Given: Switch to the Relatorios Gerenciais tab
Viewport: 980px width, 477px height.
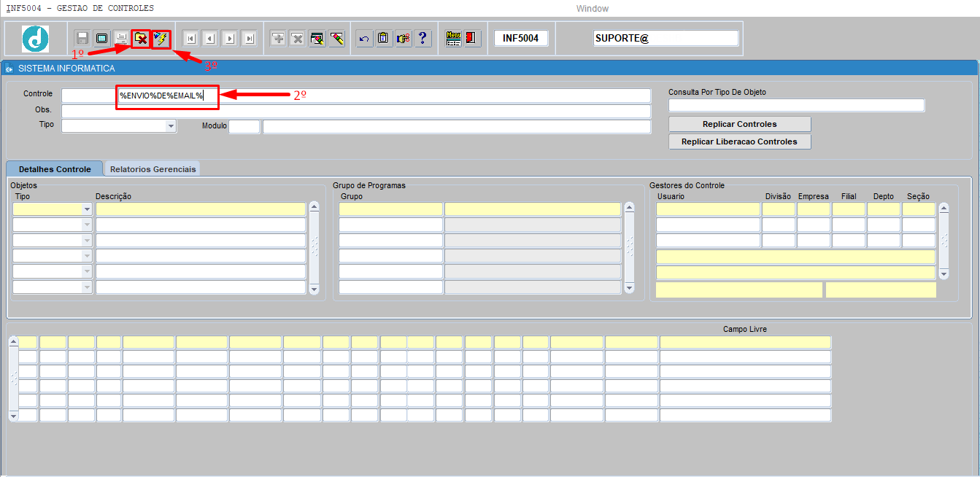Looking at the screenshot, I should click(153, 168).
